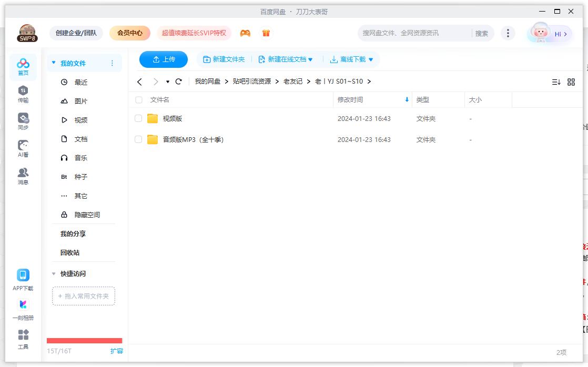Image resolution: width=588 pixels, height=367 pixels.
Task: Go to 回收站 in the sidebar
Action: point(70,252)
